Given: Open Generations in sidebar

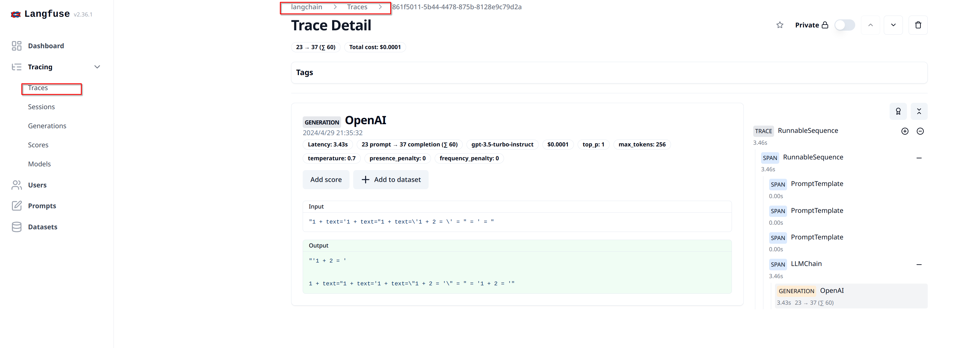Looking at the screenshot, I should click(x=47, y=126).
